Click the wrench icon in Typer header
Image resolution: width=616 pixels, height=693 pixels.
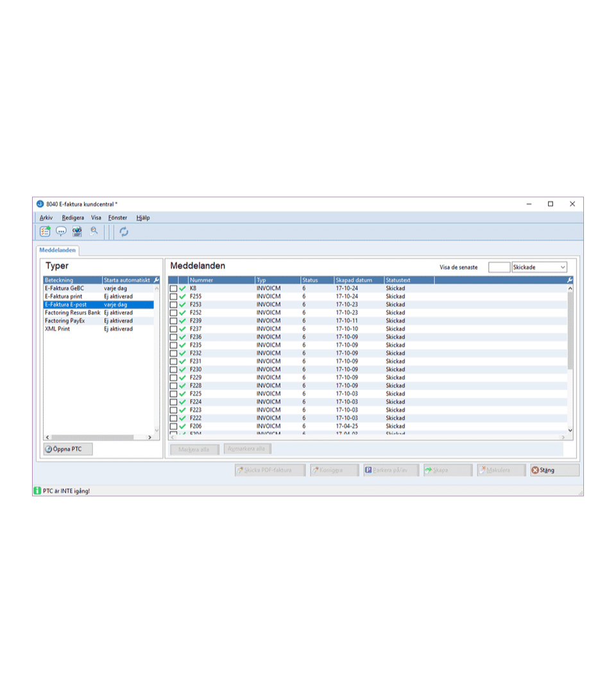coord(157,280)
